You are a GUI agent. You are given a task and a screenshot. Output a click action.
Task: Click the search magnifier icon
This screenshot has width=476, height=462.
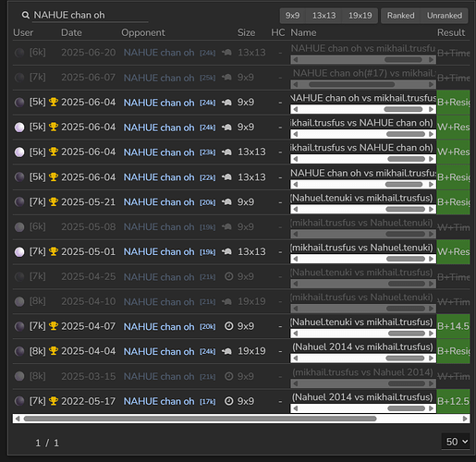coord(25,15)
